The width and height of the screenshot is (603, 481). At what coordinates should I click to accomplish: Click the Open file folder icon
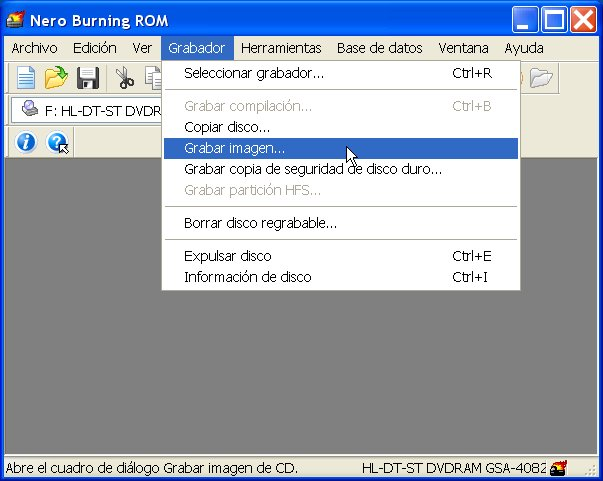[56, 78]
